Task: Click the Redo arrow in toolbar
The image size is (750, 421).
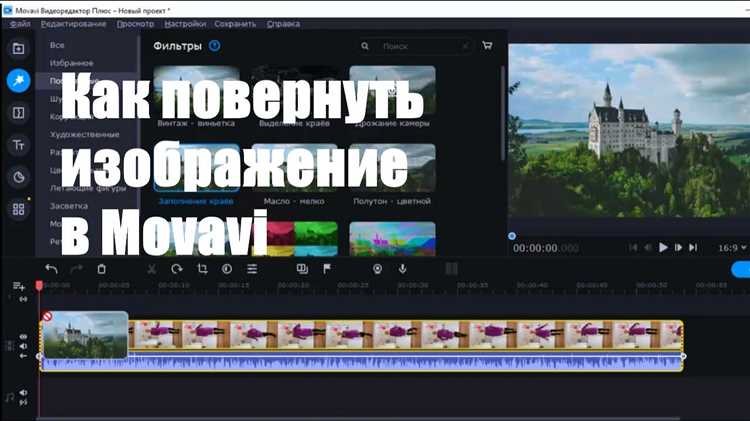Action: [x=76, y=269]
